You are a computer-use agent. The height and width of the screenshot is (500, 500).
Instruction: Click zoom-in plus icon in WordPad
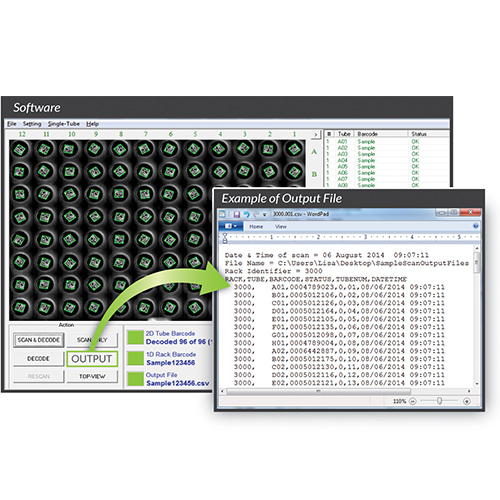tap(467, 401)
